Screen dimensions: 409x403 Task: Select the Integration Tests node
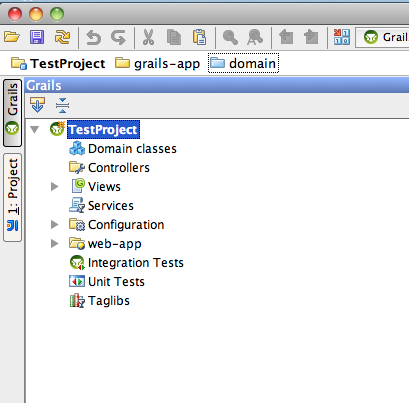coord(136,263)
